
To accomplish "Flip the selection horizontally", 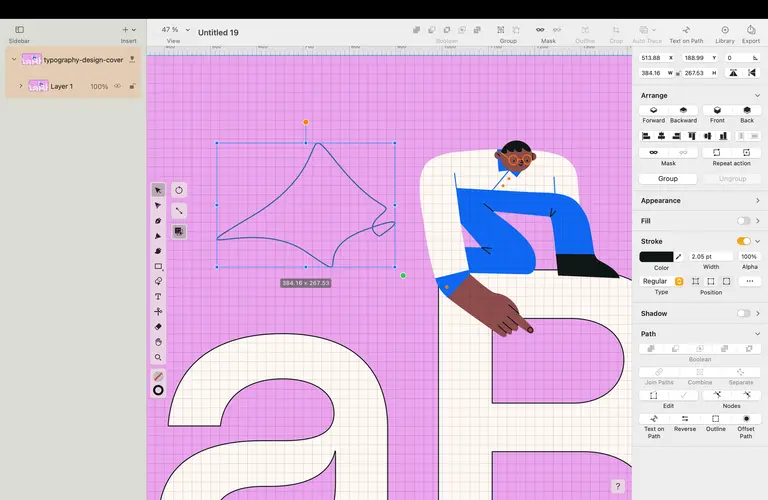I will (x=733, y=73).
